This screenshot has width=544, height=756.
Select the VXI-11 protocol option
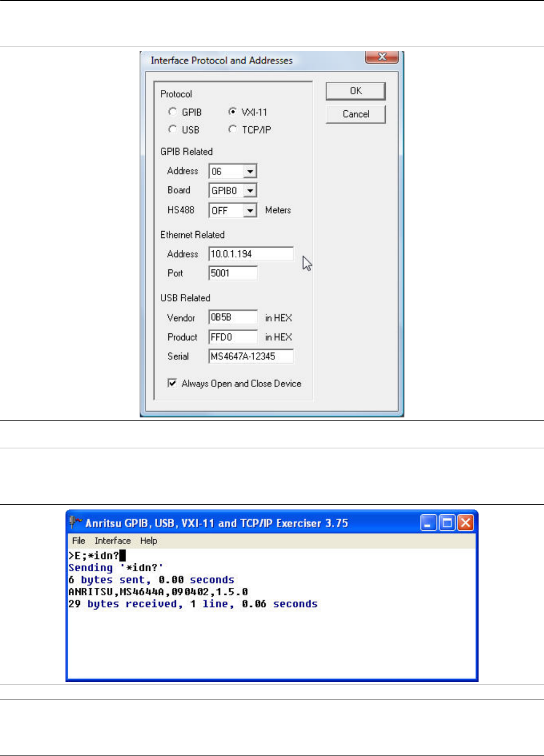tap(232, 112)
